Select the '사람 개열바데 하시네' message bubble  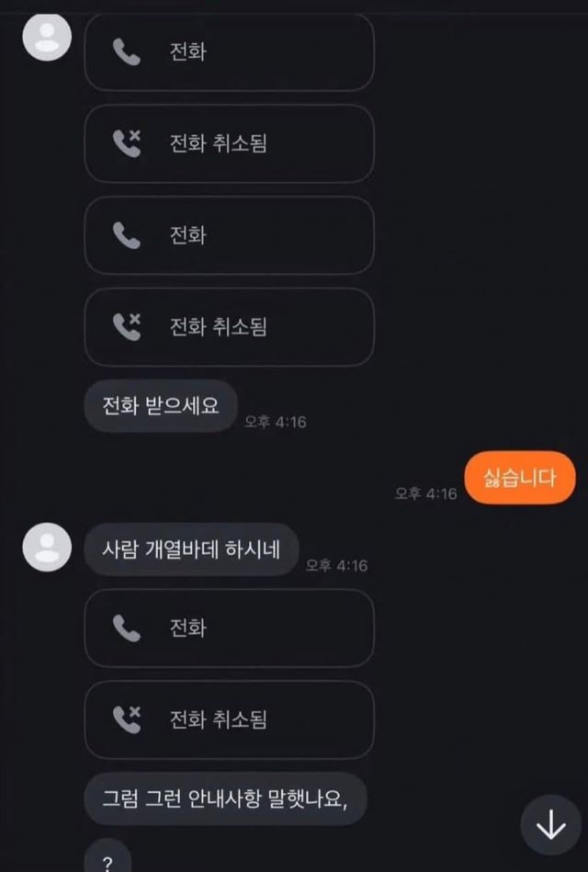[x=191, y=549]
